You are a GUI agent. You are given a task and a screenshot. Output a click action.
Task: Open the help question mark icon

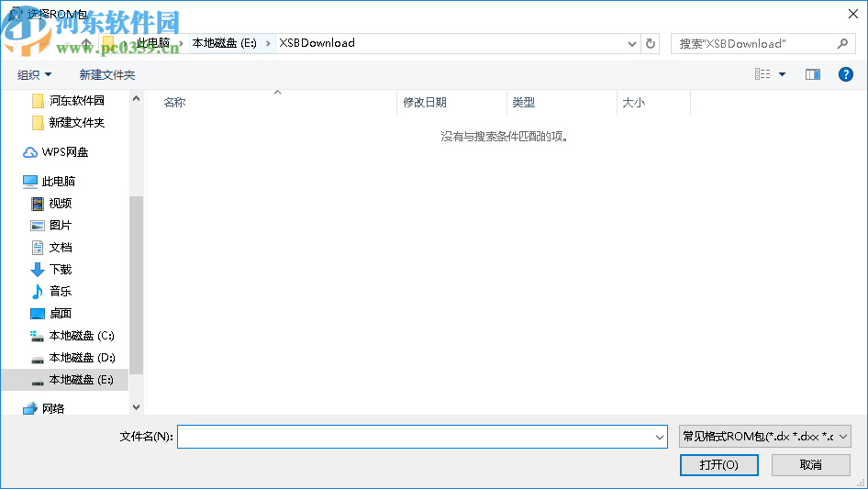[845, 74]
